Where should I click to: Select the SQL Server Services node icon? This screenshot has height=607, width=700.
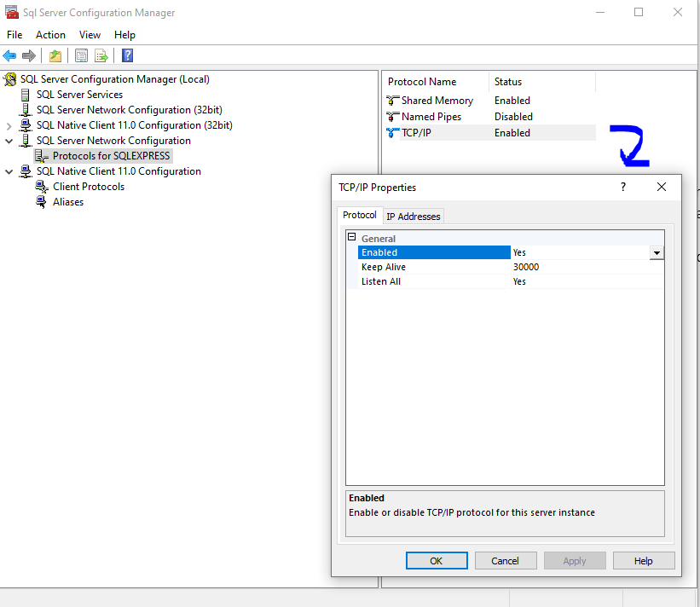[26, 95]
